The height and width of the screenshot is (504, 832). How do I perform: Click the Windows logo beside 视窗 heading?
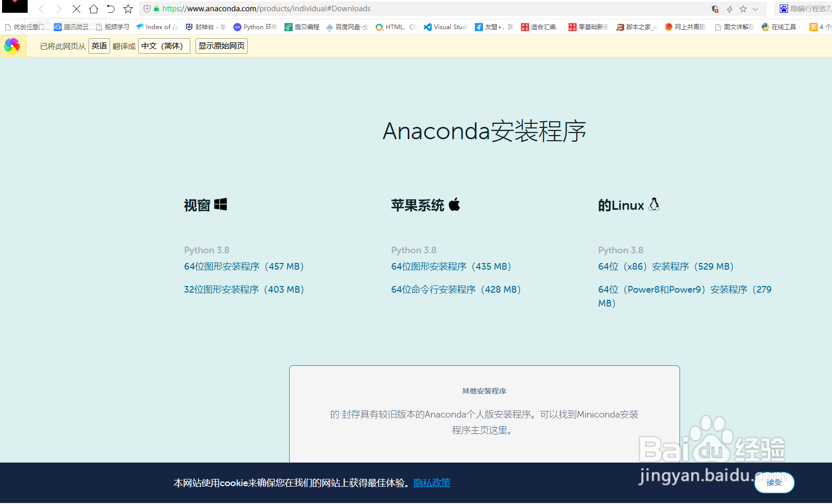[221, 203]
